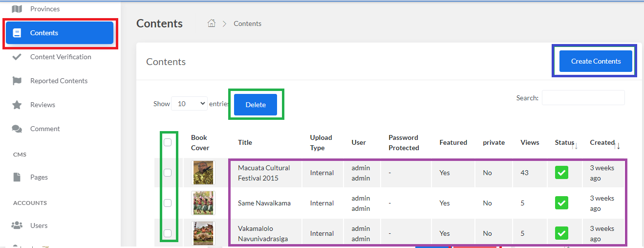
Task: Check the box for Macuata Cultural Festival 2015
Action: point(168,173)
